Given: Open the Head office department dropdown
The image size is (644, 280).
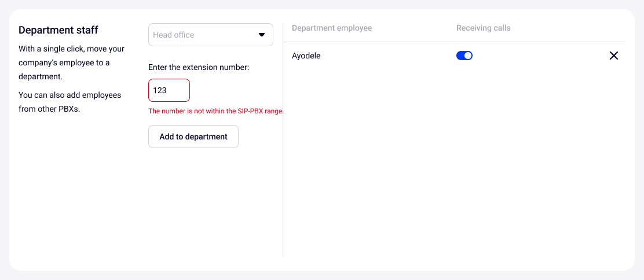Looking at the screenshot, I should [210, 35].
